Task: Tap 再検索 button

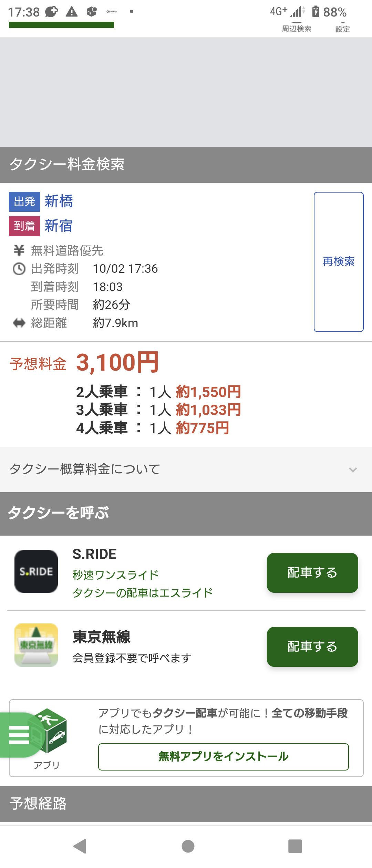Action: pos(339,262)
